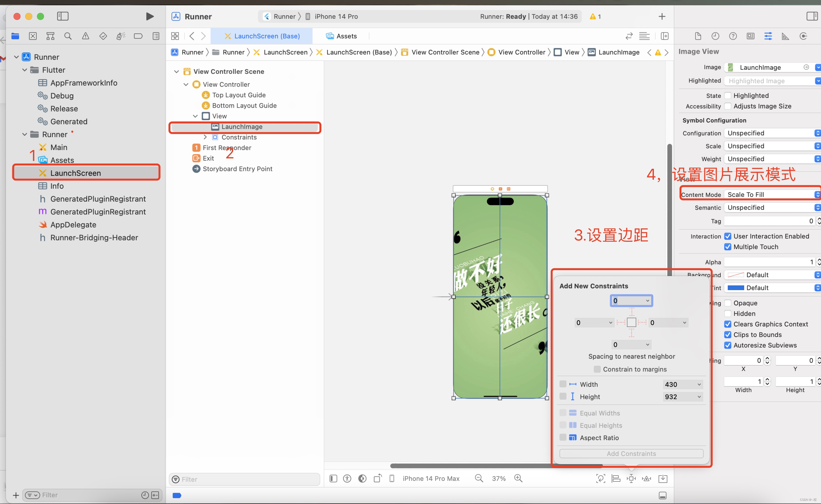821x504 pixels.
Task: Uncheck User Interaction Enabled
Action: 728,236
